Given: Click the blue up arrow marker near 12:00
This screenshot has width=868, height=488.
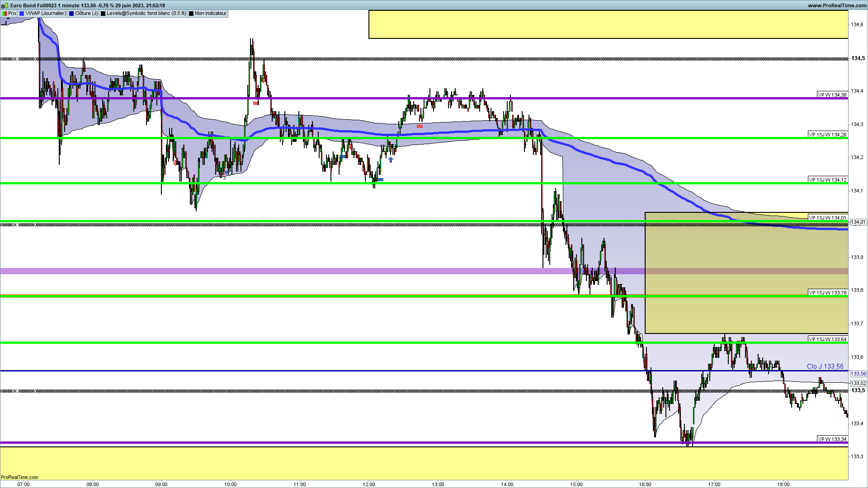Looking at the screenshot, I should coord(391,160).
